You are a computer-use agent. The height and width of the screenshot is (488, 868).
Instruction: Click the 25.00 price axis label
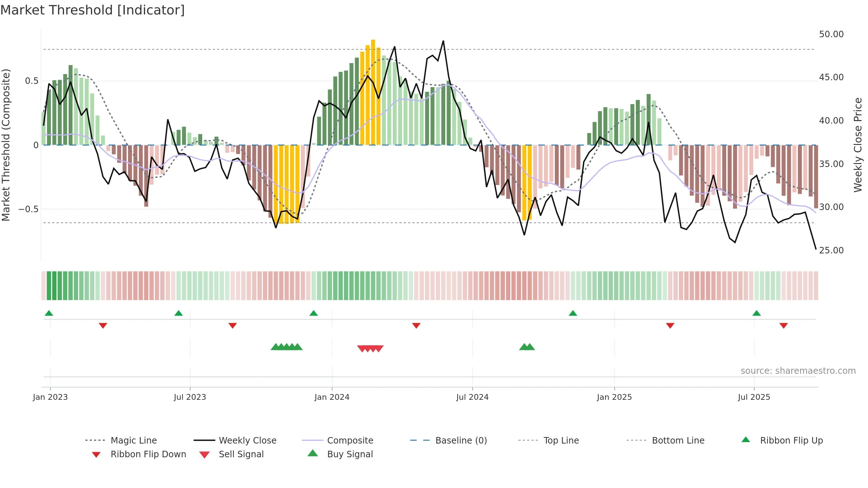(x=831, y=251)
